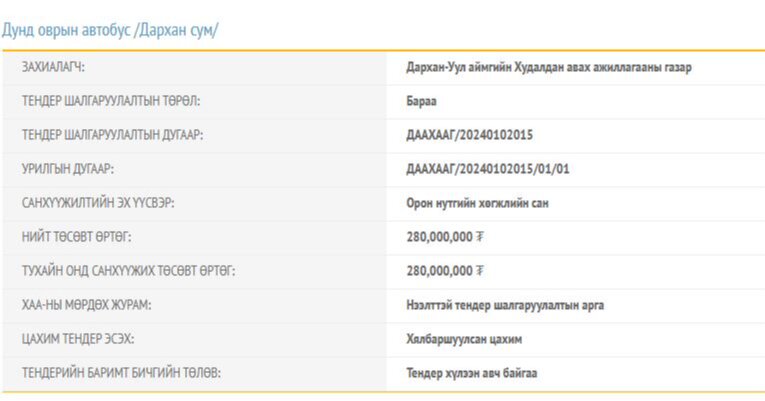Image resolution: width=765 pixels, height=401 pixels.
Task: Select the НИЙТ ТӨСӨВТ ӨРТӨГ label
Action: [x=77, y=237]
